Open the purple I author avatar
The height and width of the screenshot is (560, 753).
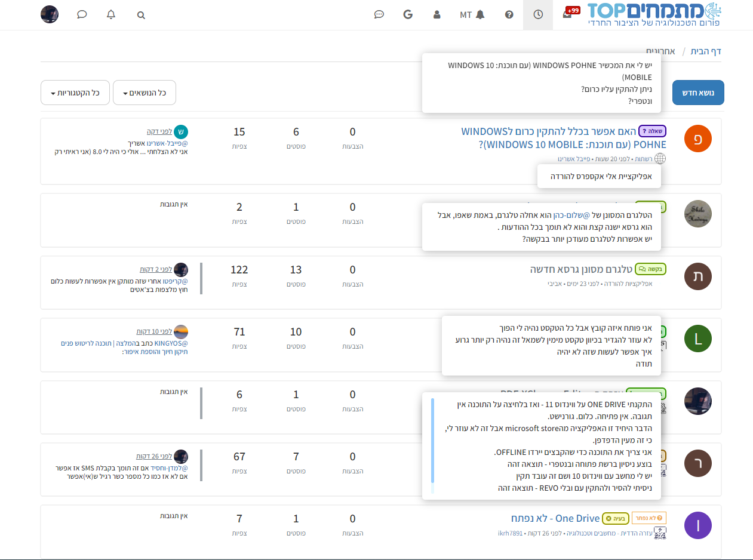pos(698,525)
